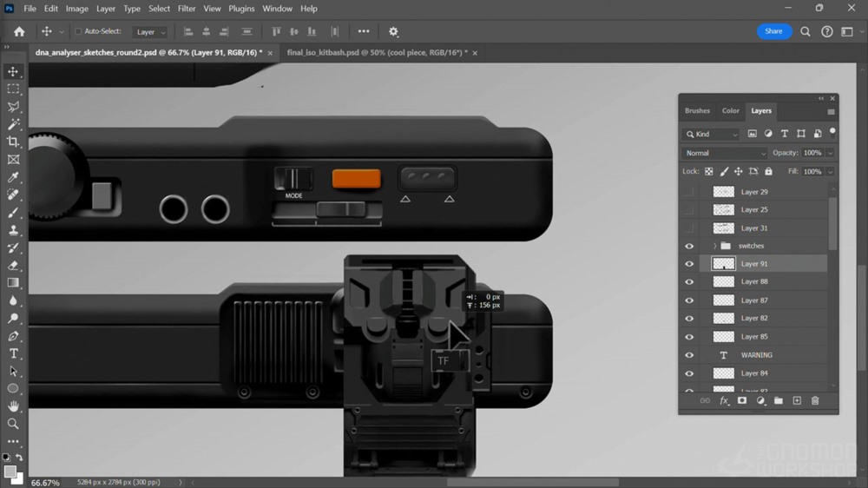Image resolution: width=868 pixels, height=488 pixels.
Task: Select the Clone Stamp tool
Action: pyautogui.click(x=13, y=230)
